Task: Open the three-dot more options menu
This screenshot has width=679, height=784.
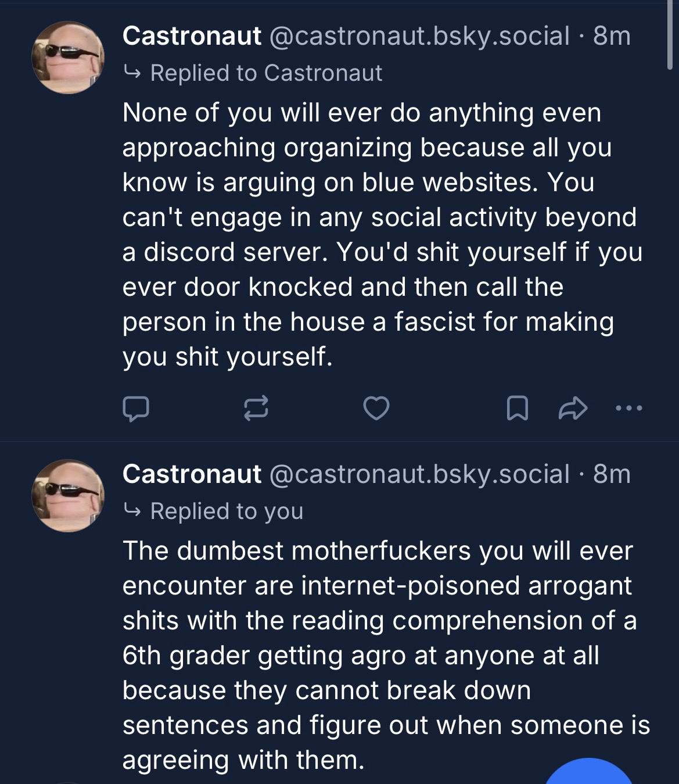Action: (629, 409)
